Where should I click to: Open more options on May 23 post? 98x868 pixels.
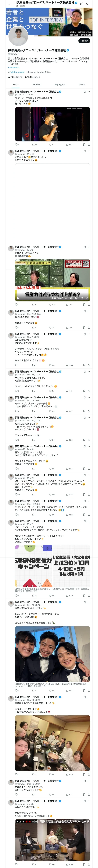point(89,151)
